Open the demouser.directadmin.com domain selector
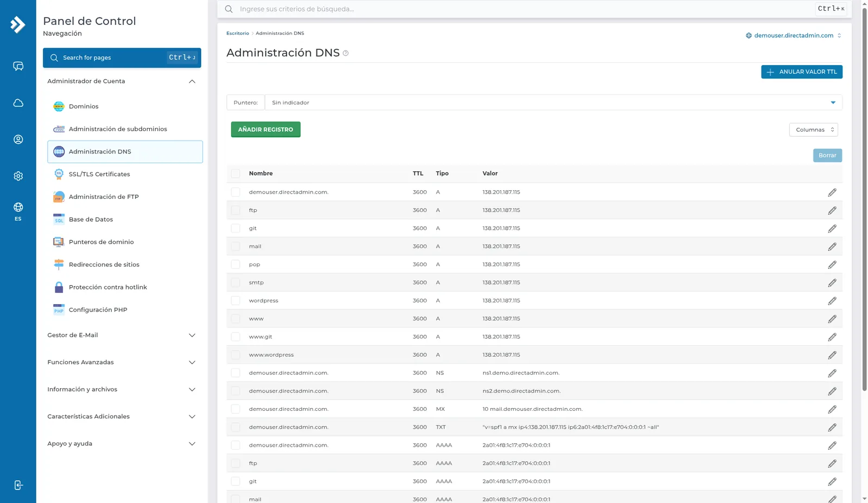868x503 pixels. click(794, 36)
